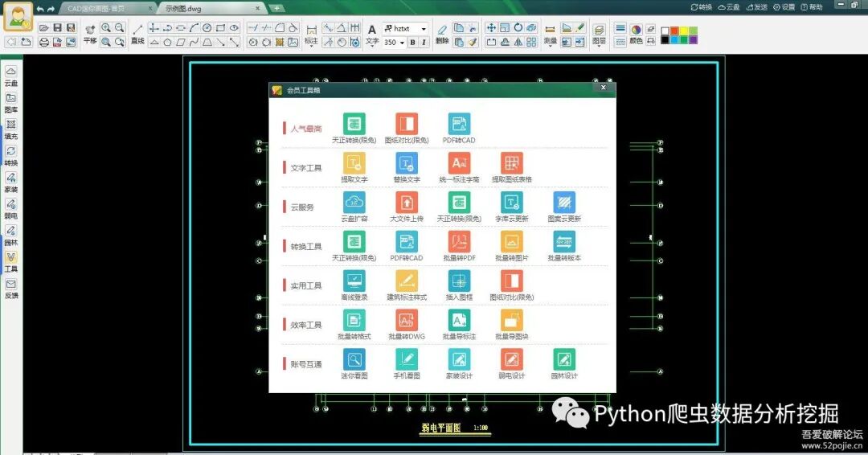Open 帮助 in the top-right bar

(812, 7)
